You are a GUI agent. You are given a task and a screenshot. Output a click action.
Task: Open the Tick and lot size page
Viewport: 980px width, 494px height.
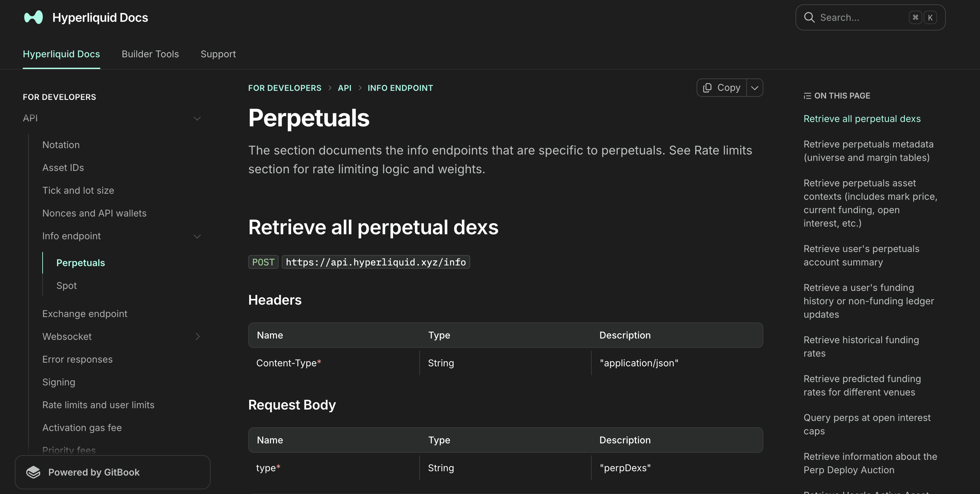click(78, 190)
